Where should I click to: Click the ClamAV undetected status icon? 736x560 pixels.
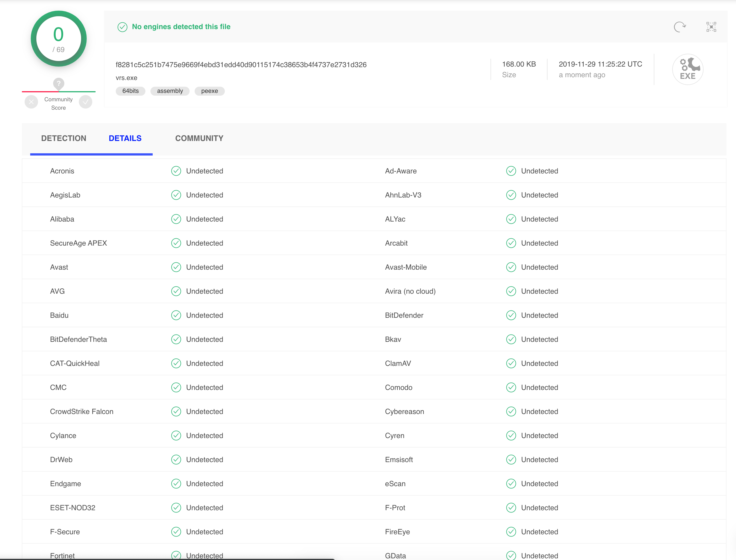tap(511, 363)
